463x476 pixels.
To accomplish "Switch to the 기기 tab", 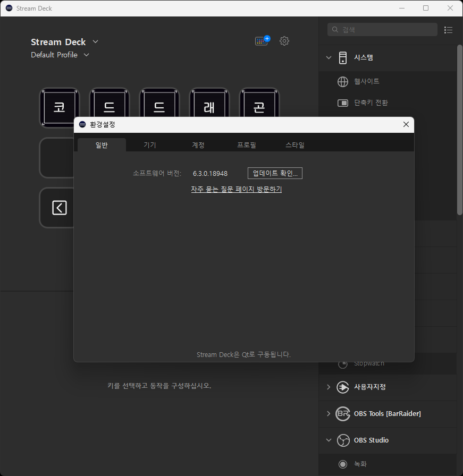I will (x=150, y=145).
